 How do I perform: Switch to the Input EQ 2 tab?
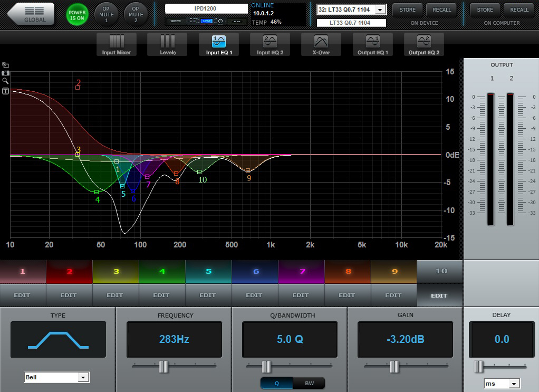[x=270, y=44]
